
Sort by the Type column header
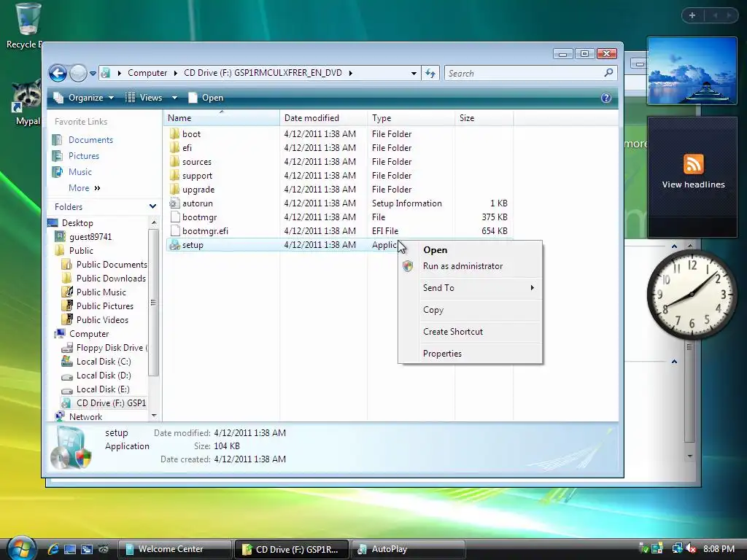411,117
